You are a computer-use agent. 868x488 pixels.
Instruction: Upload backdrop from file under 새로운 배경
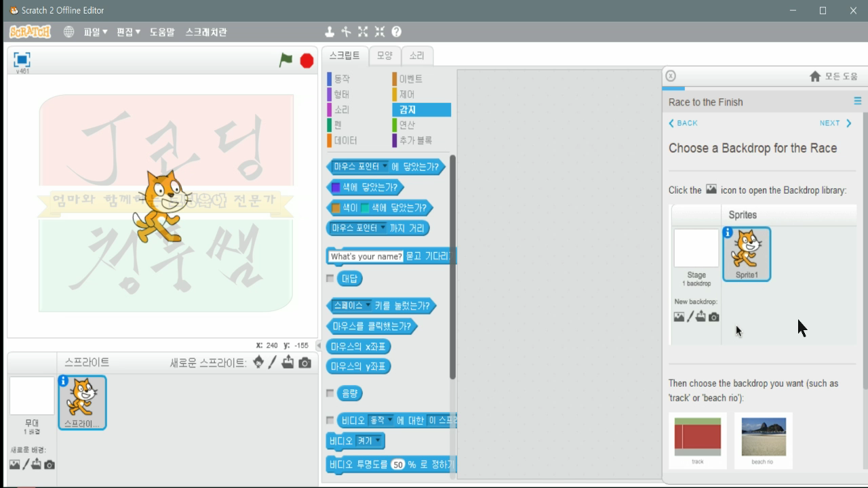pyautogui.click(x=37, y=464)
